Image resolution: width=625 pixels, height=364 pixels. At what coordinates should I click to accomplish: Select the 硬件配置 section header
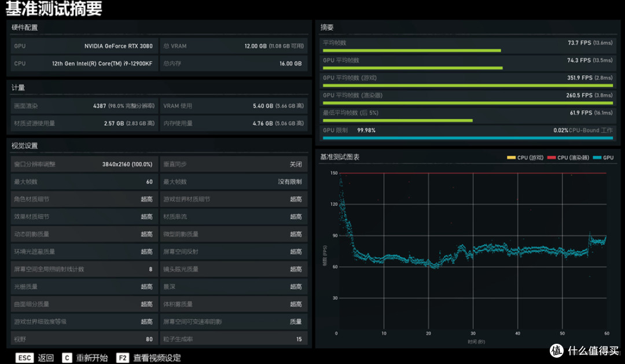[25, 28]
